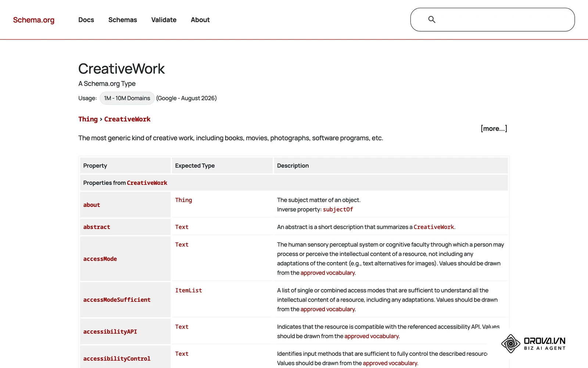Open Text expected type for accessMode

pyautogui.click(x=182, y=245)
